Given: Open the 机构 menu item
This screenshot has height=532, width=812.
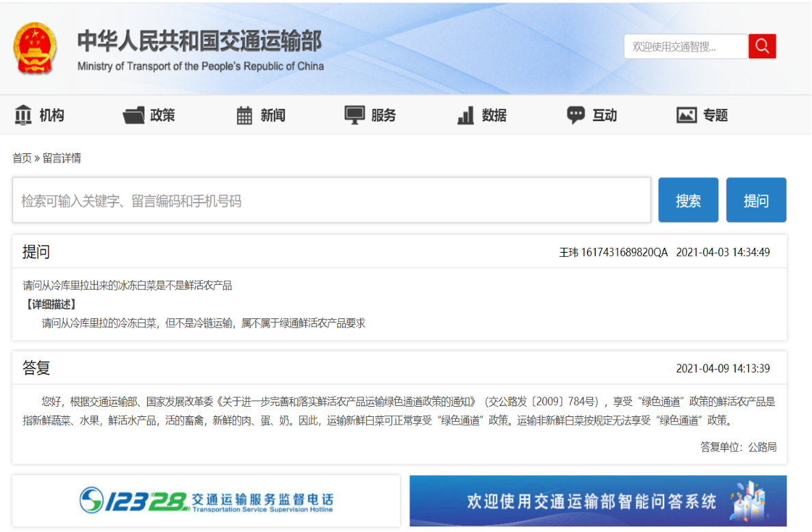Looking at the screenshot, I should [x=52, y=115].
